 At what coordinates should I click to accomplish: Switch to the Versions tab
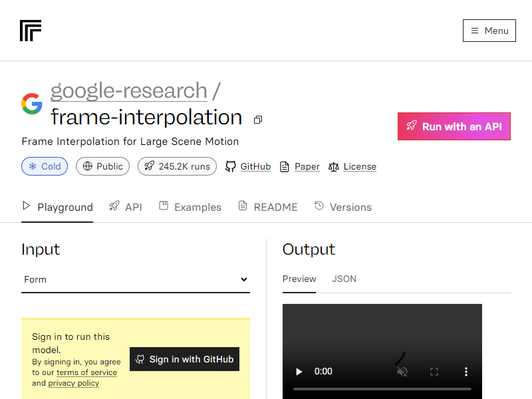[x=342, y=207]
